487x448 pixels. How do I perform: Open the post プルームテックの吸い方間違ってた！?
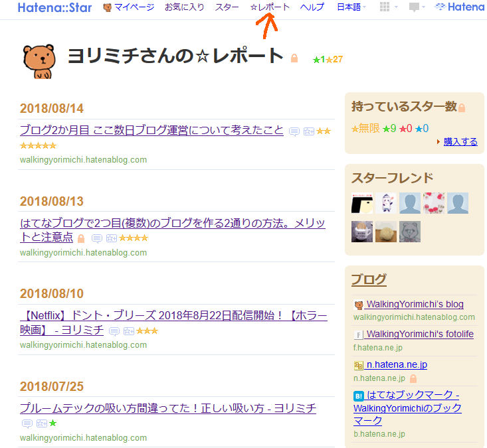coord(168,408)
